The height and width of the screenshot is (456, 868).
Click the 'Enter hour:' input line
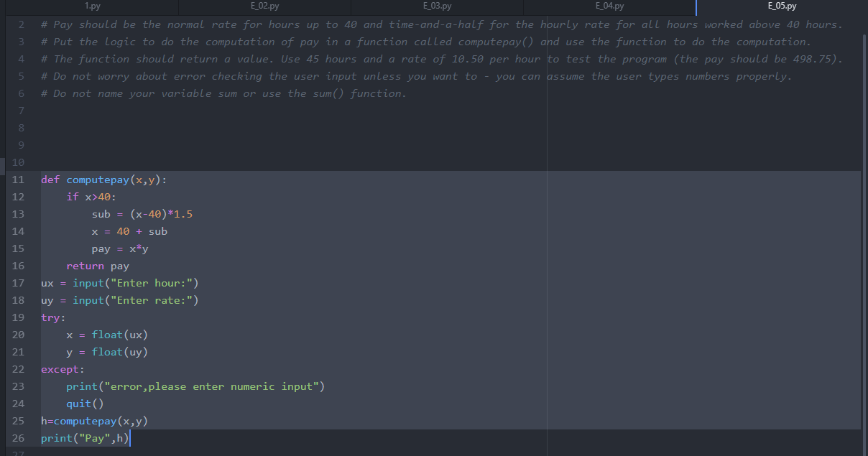[120, 283]
